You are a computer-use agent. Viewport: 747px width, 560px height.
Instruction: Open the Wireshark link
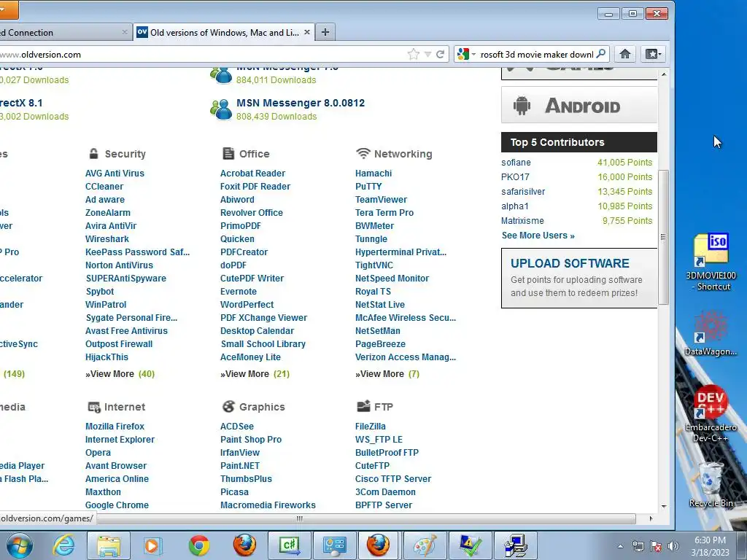pyautogui.click(x=107, y=239)
